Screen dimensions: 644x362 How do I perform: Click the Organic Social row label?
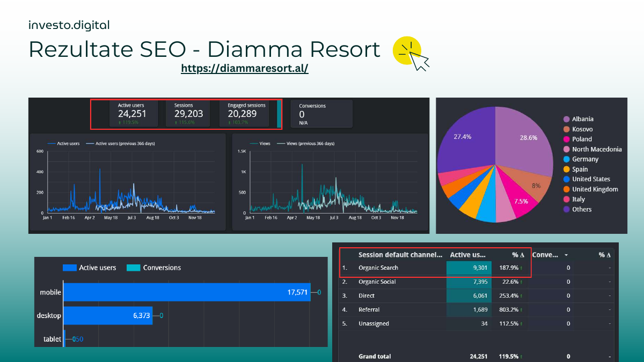[x=377, y=282]
